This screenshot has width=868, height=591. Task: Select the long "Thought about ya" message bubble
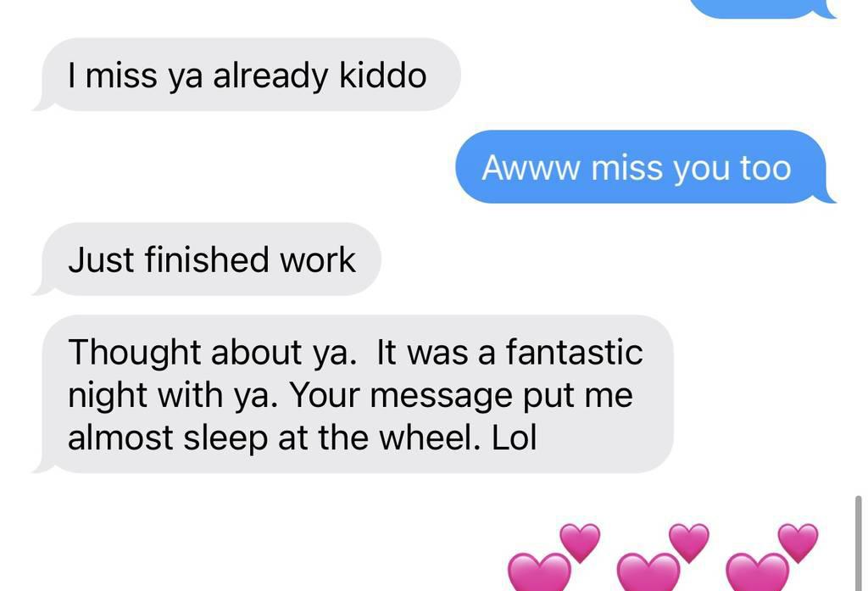[353, 393]
